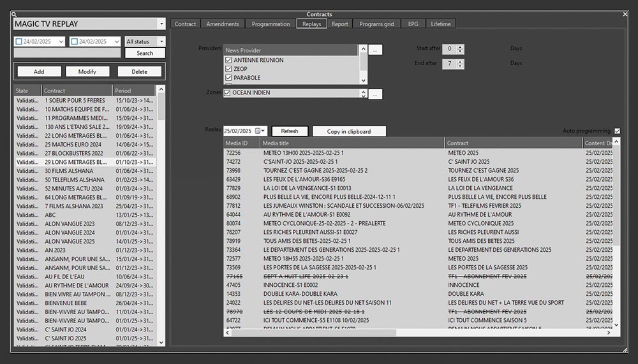The height and width of the screenshot is (364, 638).
Task: Toggle the OCEAN INDIEN zone checkbox
Action: [x=228, y=93]
